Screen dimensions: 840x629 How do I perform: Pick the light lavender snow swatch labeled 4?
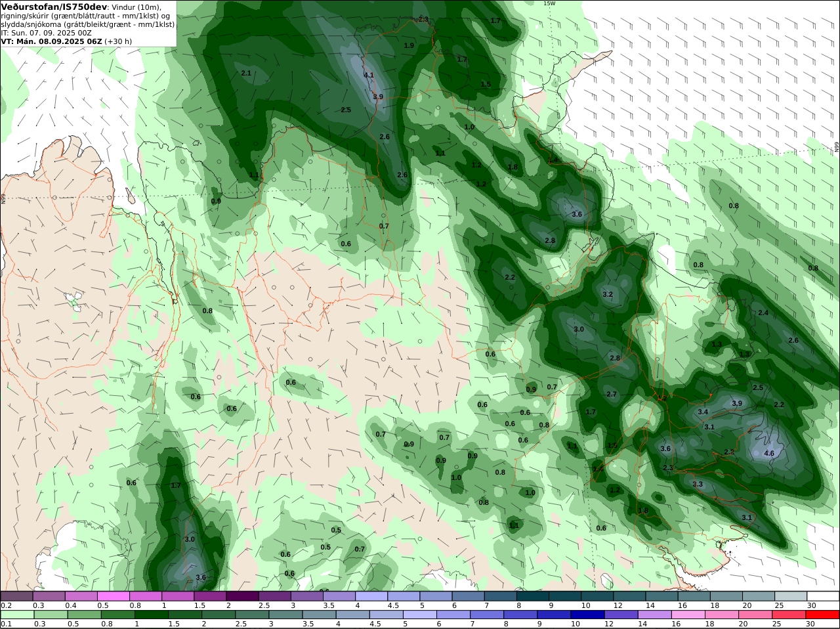pos(371,596)
